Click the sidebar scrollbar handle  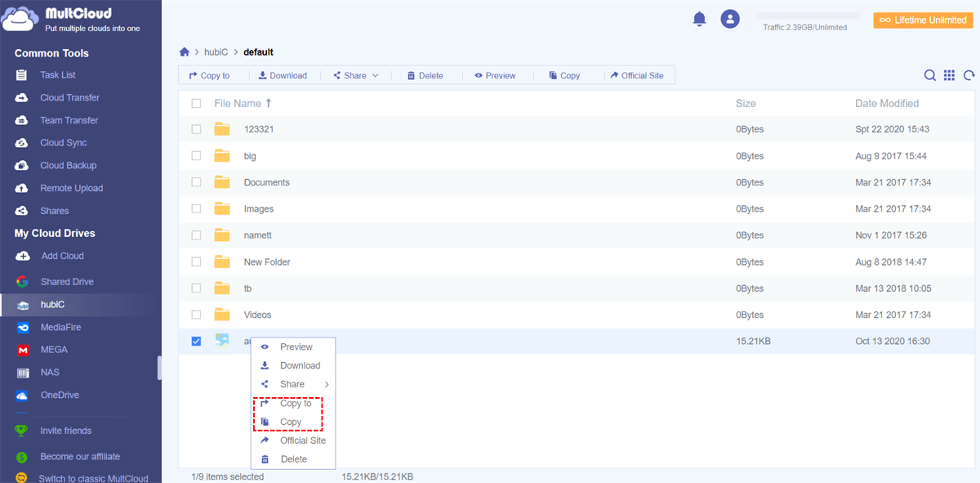[159, 368]
